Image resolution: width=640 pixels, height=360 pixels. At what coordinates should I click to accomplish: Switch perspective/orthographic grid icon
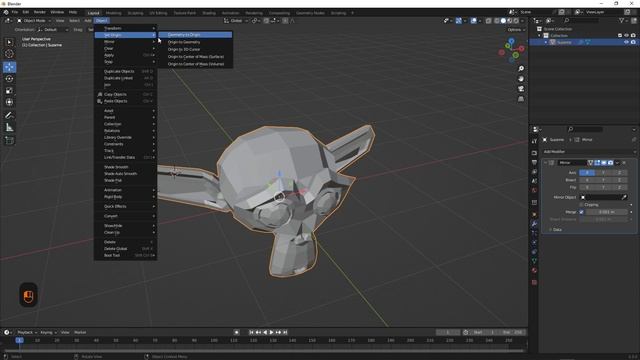521,99
